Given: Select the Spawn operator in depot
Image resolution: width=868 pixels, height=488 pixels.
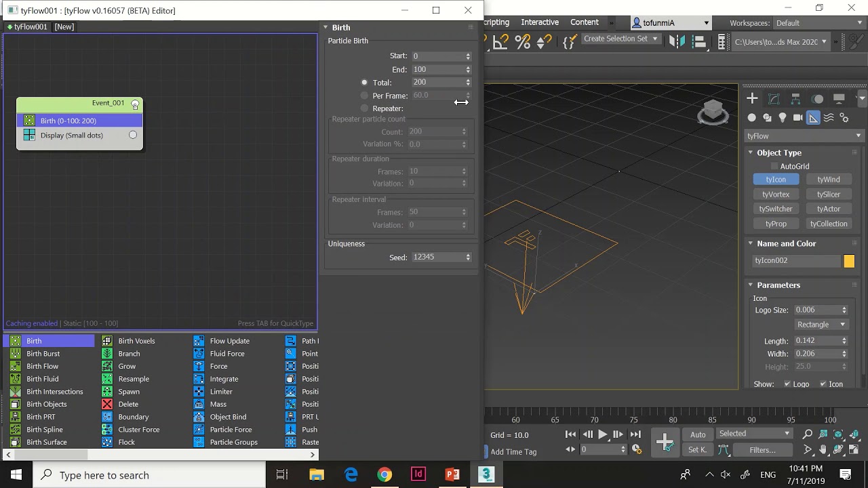Looking at the screenshot, I should click(x=129, y=392).
